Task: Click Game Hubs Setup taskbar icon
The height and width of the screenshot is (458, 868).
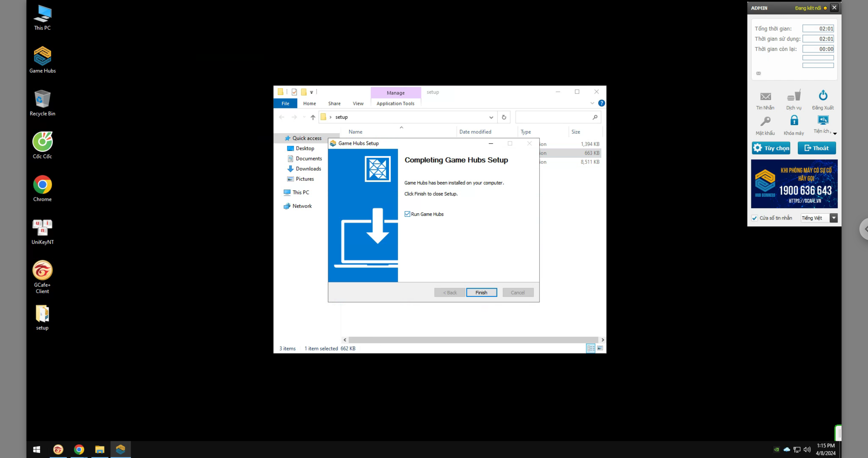Action: [x=121, y=449]
